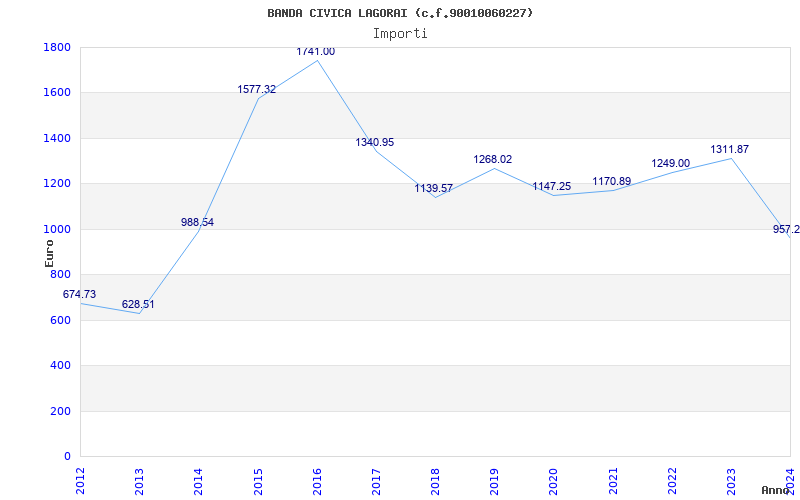Select the 1147.25 data label

(x=552, y=187)
